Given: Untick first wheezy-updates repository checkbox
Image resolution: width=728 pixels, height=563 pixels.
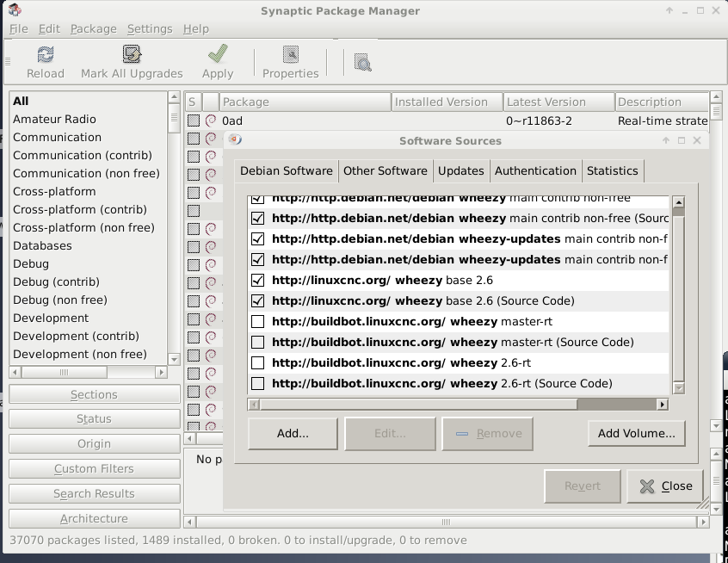Looking at the screenshot, I should click(x=257, y=238).
